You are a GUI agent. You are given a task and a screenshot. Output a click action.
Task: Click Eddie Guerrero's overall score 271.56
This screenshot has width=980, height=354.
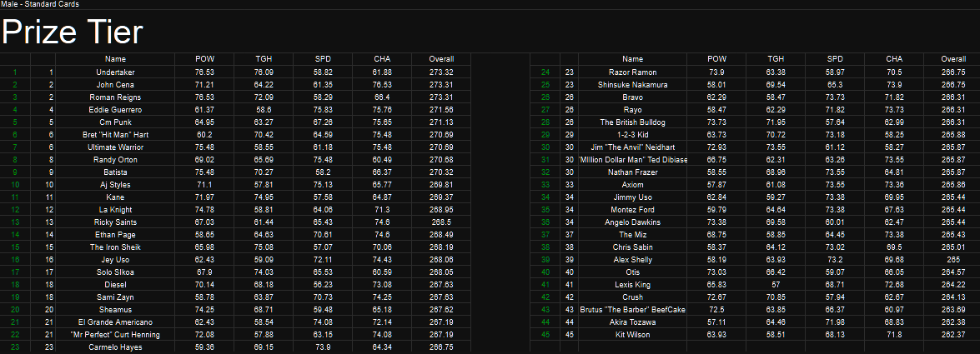click(441, 110)
